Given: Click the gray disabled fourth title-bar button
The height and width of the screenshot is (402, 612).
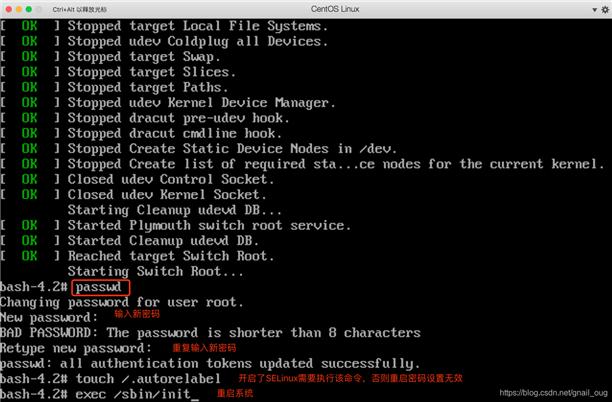Looking at the screenshot, I should (39, 9).
